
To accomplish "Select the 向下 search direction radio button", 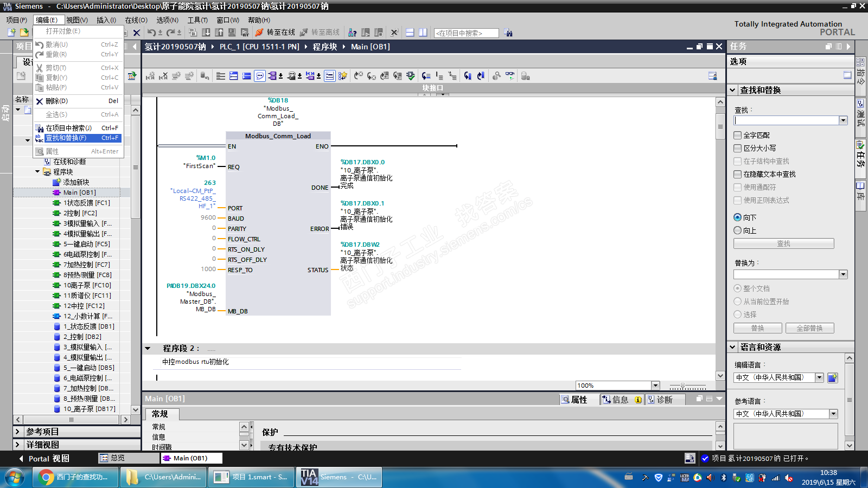I will (x=737, y=217).
